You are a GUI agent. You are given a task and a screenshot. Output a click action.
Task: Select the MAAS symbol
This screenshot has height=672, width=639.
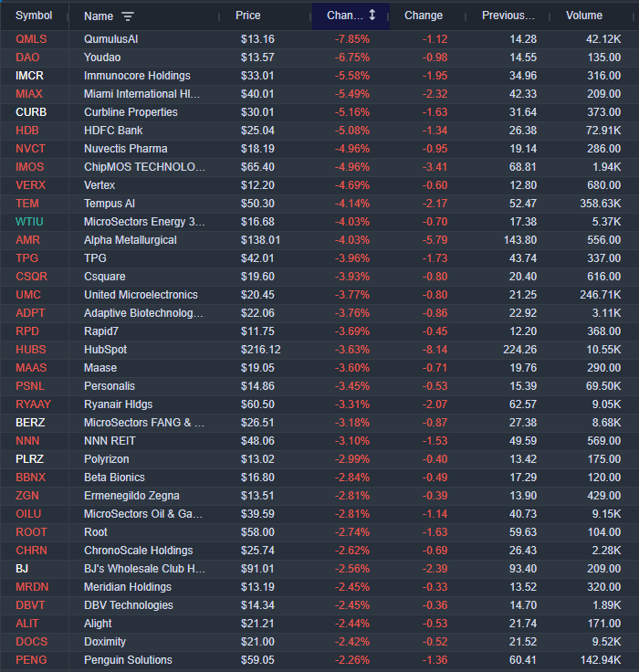click(x=31, y=368)
